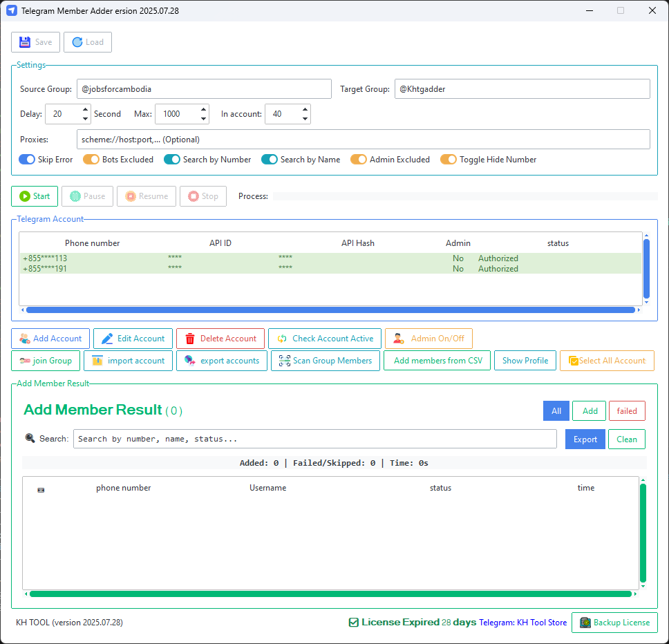The image size is (669, 644).
Task: Click the Scan Group Members scan icon
Action: pyautogui.click(x=285, y=361)
